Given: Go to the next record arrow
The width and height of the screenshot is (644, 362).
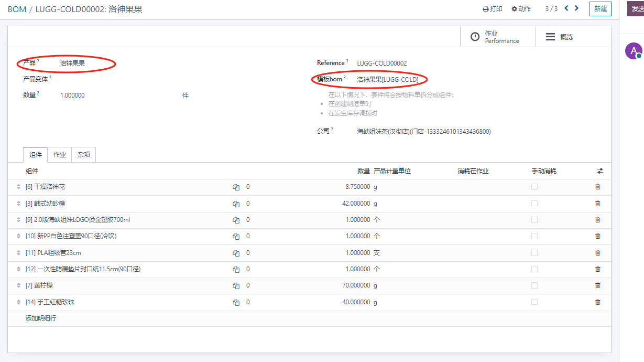Looking at the screenshot, I should point(577,8).
